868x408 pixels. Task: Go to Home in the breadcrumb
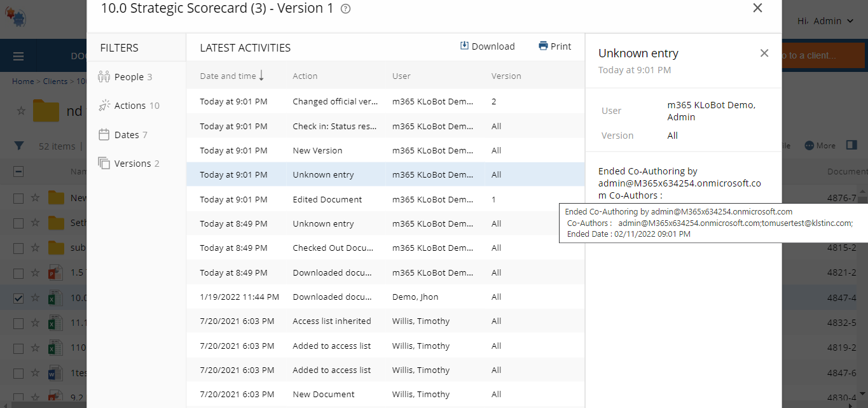pyautogui.click(x=23, y=81)
